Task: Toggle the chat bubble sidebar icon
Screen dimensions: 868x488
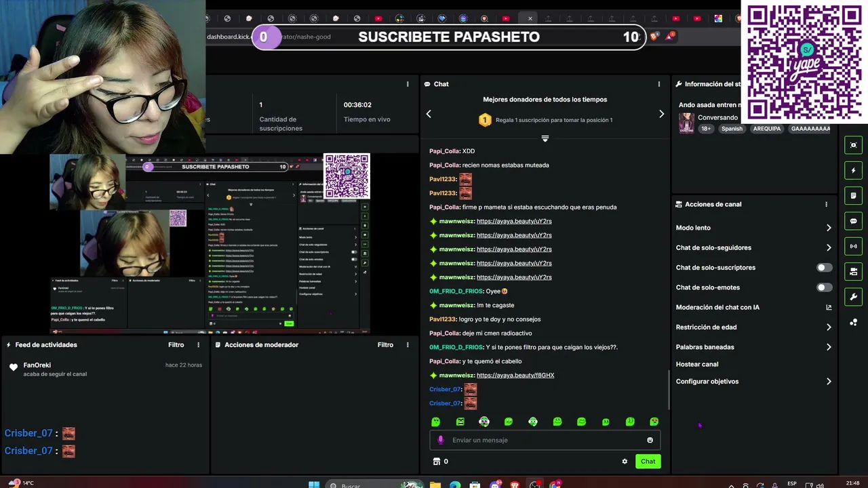Action: [x=853, y=221]
